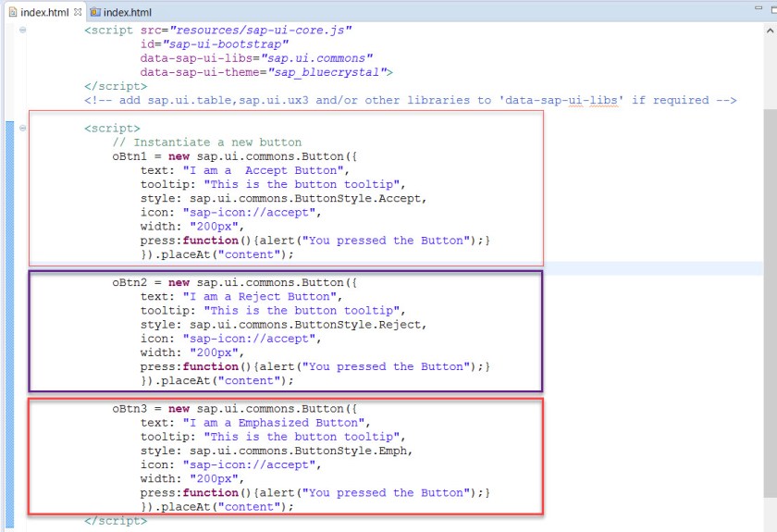Click the '// Instantiate a new button' comment
Image resolution: width=777 pixels, height=532 pixels.
click(207, 142)
